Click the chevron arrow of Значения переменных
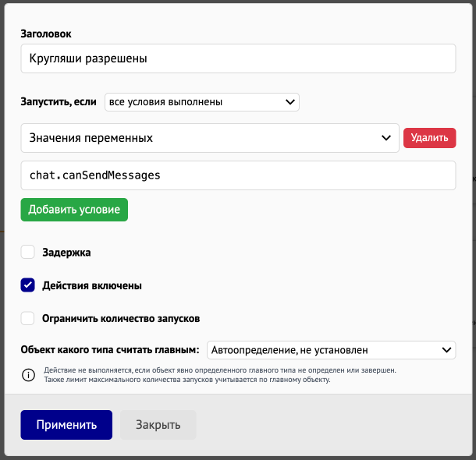 (385, 138)
